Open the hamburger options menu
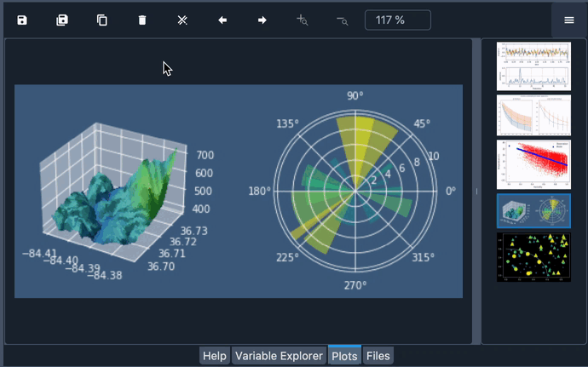The height and width of the screenshot is (367, 588). pyautogui.click(x=568, y=20)
